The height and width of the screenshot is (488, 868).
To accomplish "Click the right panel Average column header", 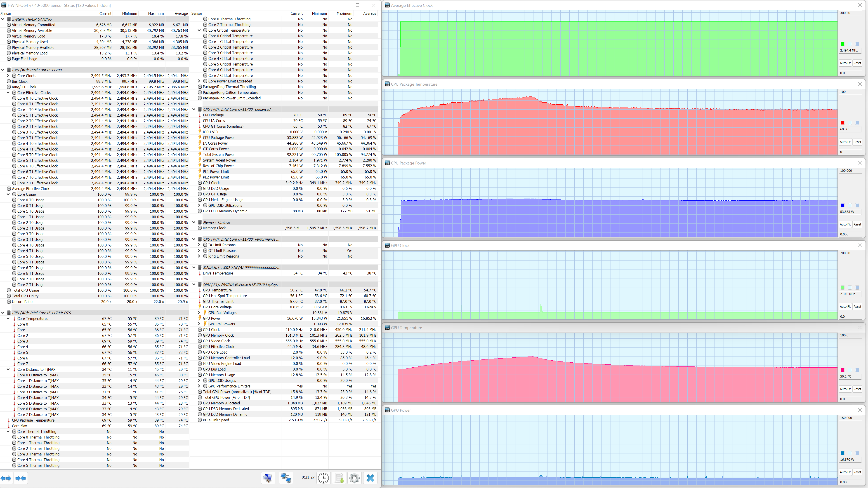I will (369, 14).
